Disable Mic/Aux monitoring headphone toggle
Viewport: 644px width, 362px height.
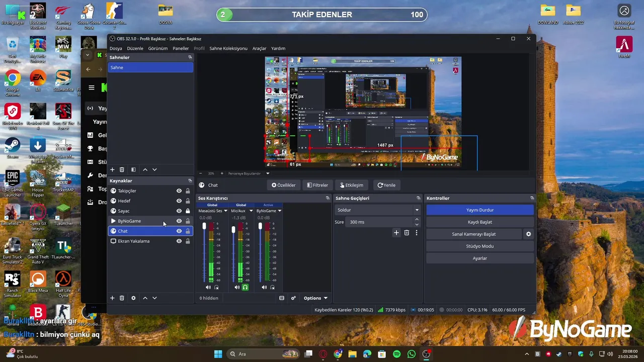(x=245, y=288)
